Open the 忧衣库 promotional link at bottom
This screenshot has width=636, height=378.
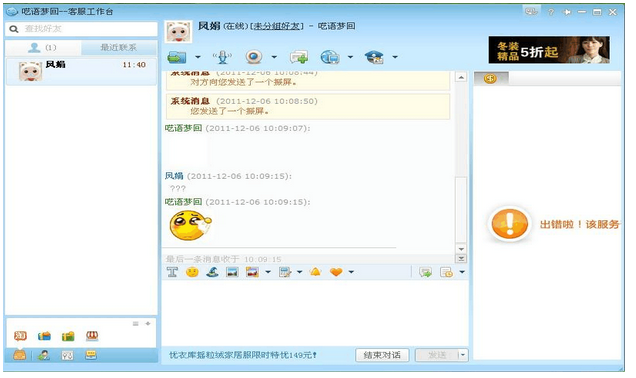pos(243,356)
